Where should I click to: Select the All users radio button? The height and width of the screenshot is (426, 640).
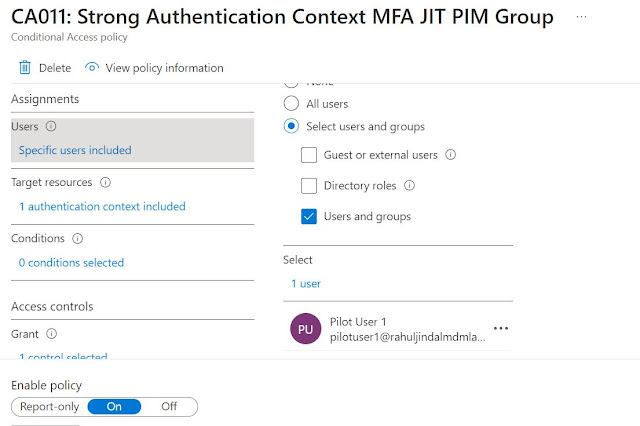[291, 103]
